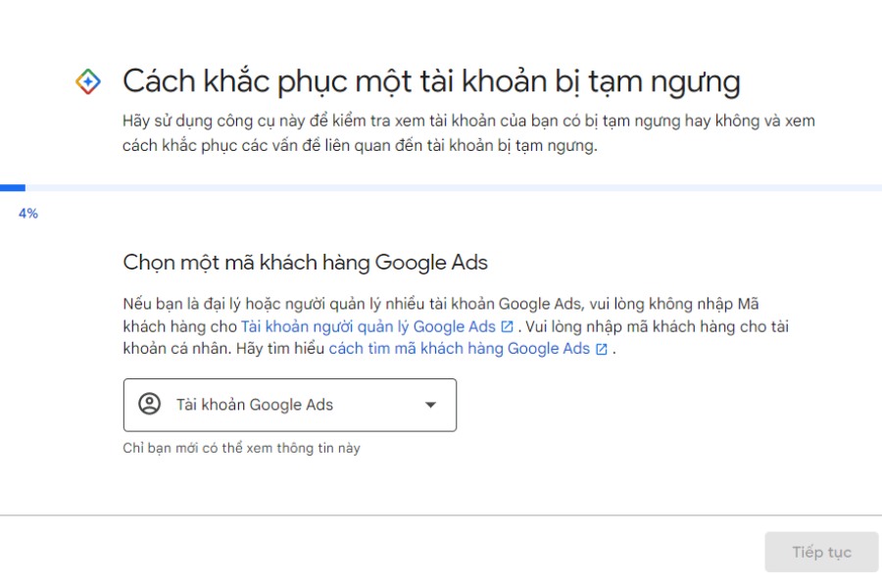This screenshot has width=882, height=588.
Task: Click external-link icon after 'mã khách hàng Google Ads'
Action: 602,349
